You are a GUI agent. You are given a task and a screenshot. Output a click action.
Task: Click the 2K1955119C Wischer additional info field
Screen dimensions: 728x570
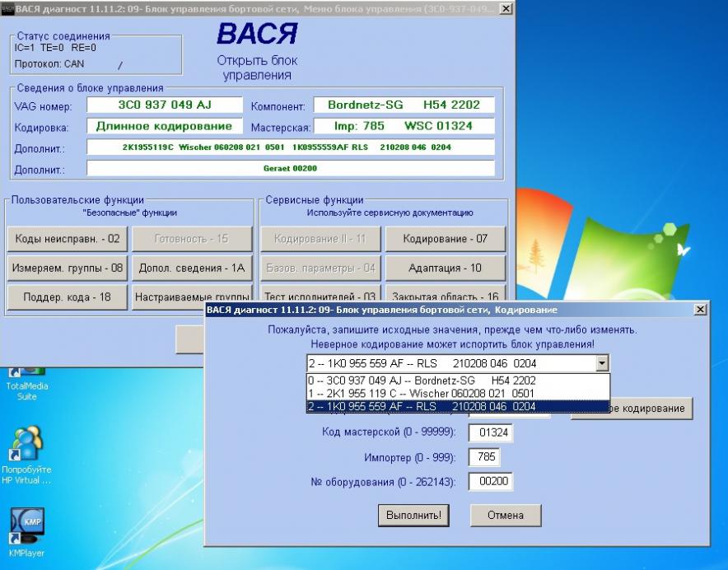point(291,147)
